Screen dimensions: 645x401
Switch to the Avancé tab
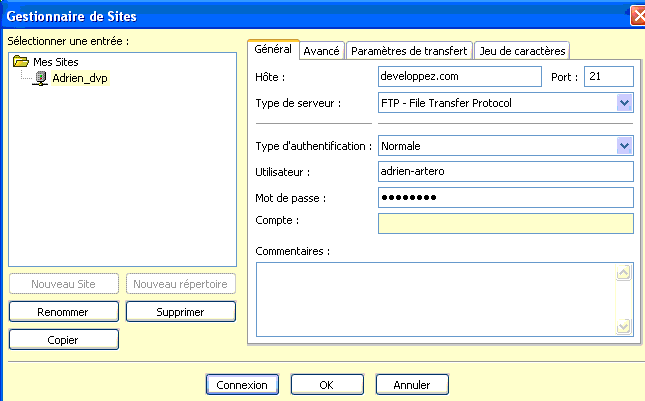(321, 50)
